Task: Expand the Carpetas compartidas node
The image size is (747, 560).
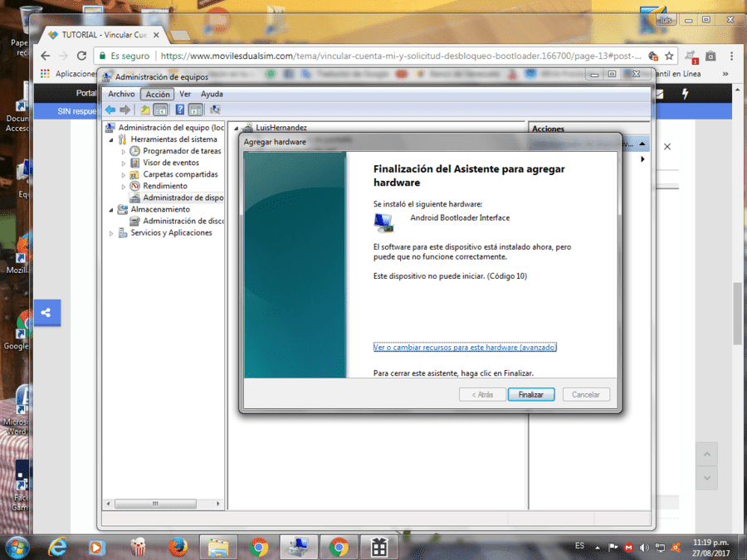Action: [x=124, y=175]
